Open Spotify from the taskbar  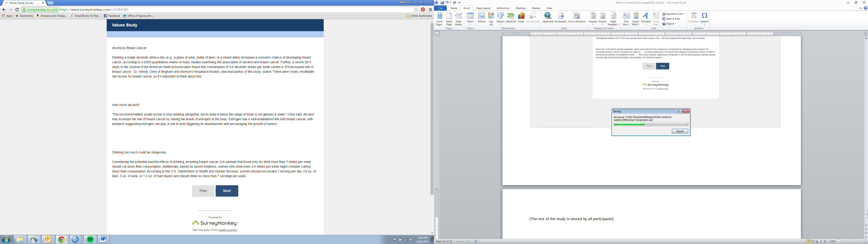tap(90, 240)
